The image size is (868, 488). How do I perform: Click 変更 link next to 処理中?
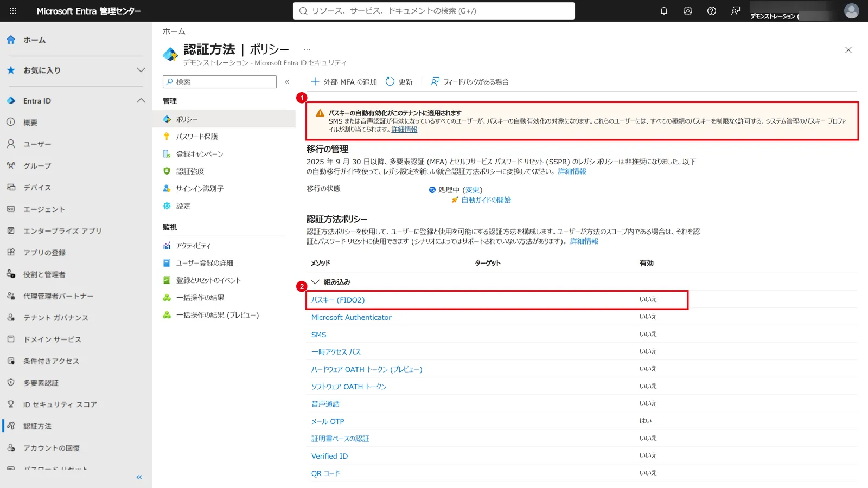(473, 190)
